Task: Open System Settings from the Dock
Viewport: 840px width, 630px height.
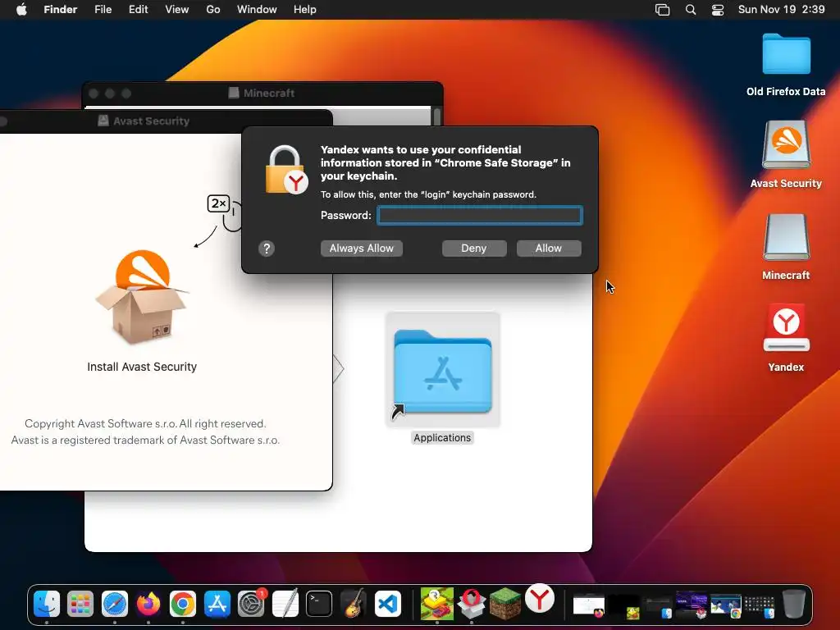Action: [x=251, y=604]
